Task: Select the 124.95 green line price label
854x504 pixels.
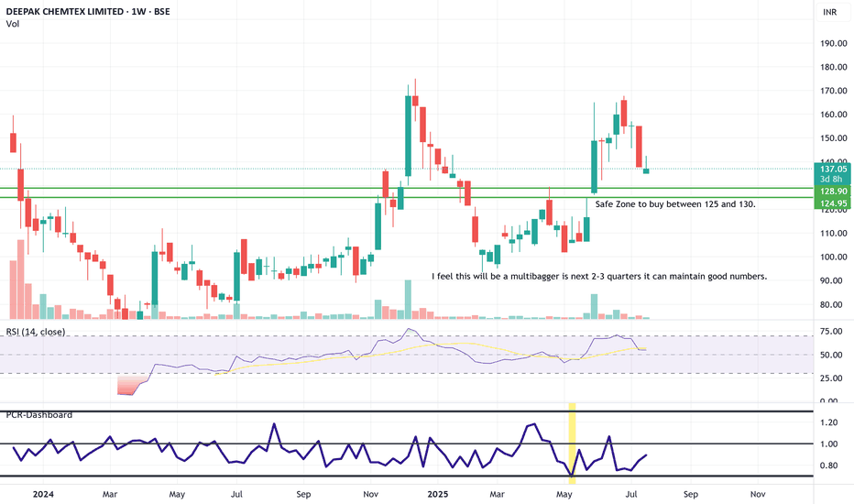Action: tap(833, 203)
